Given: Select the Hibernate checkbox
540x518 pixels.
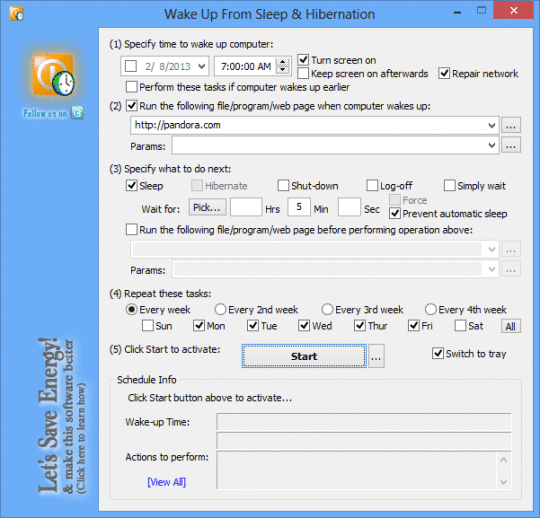Looking at the screenshot, I should click(197, 186).
